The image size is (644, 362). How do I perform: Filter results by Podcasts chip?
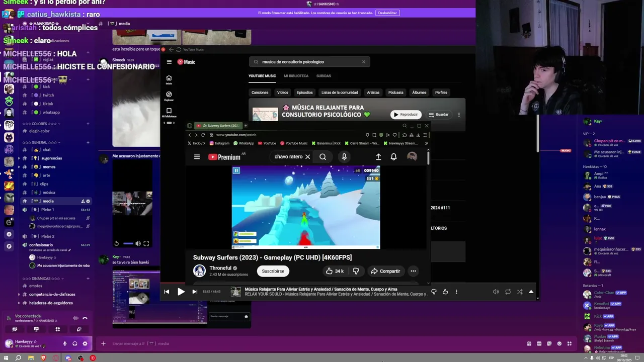click(x=396, y=93)
